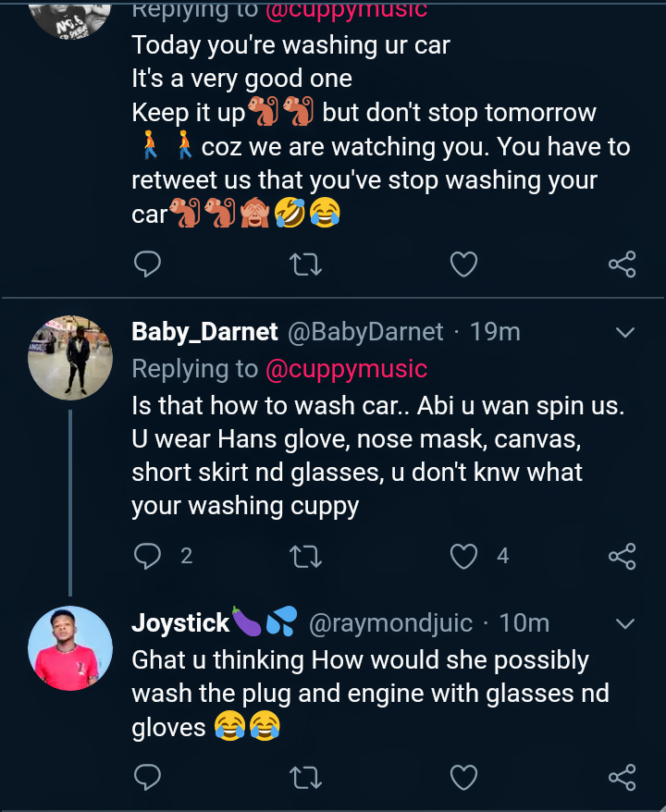Share Joystick's tweet
The image size is (666, 812).
[622, 777]
